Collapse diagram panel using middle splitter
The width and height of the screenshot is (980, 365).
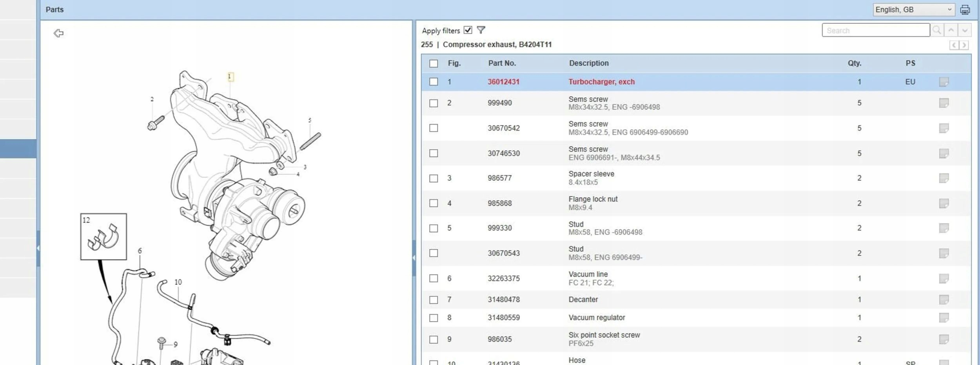(414, 258)
